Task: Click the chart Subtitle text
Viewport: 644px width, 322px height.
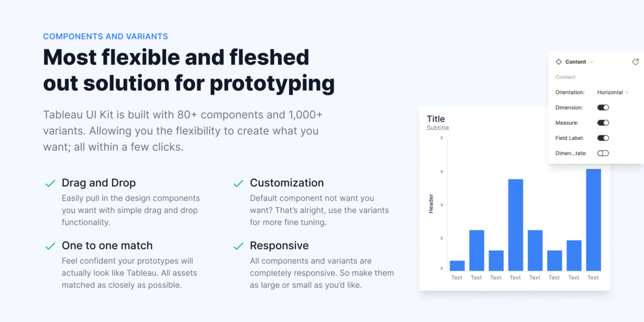Action: (x=438, y=128)
